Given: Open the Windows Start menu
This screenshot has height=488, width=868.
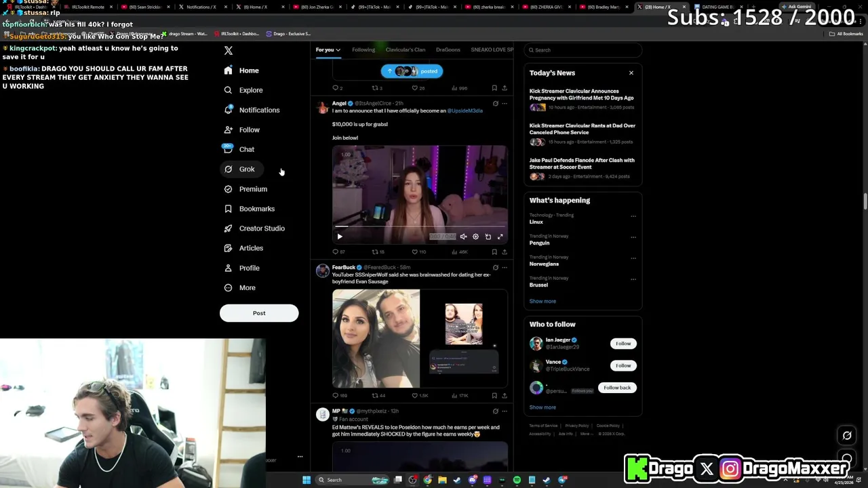Looking at the screenshot, I should click(307, 480).
